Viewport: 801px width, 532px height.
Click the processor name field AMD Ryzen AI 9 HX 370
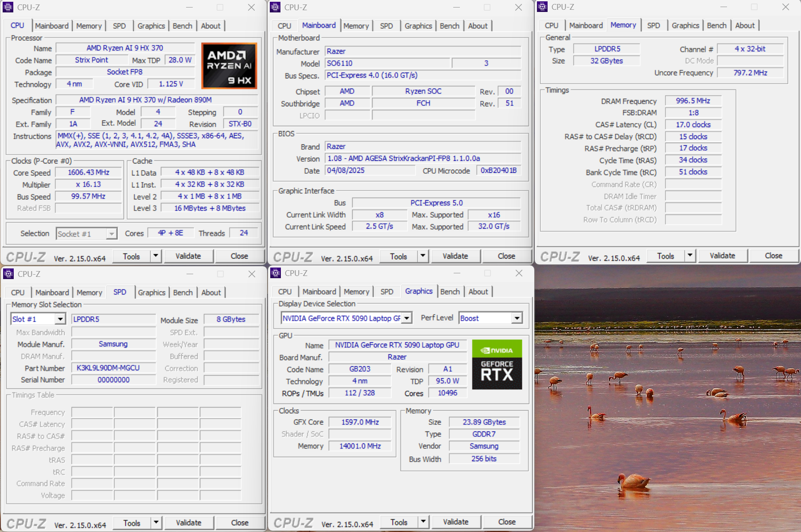point(125,48)
